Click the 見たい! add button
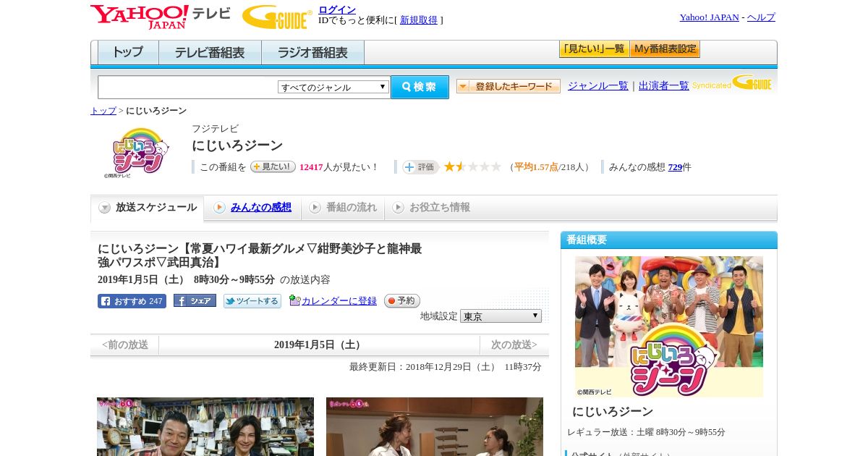This screenshot has height=456, width=868. (273, 166)
